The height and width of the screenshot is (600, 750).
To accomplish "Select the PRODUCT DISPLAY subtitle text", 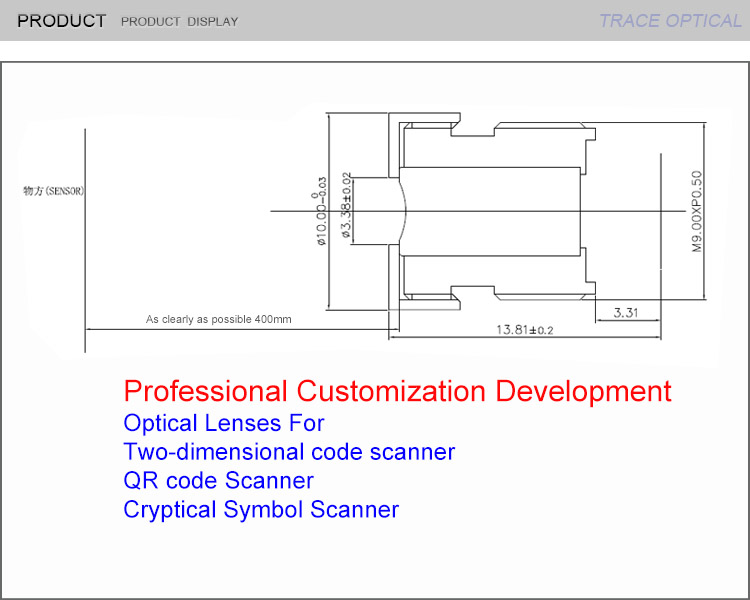I will point(179,22).
